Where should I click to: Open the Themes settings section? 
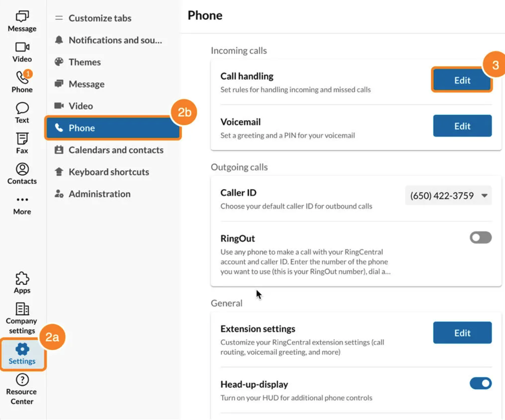(85, 62)
